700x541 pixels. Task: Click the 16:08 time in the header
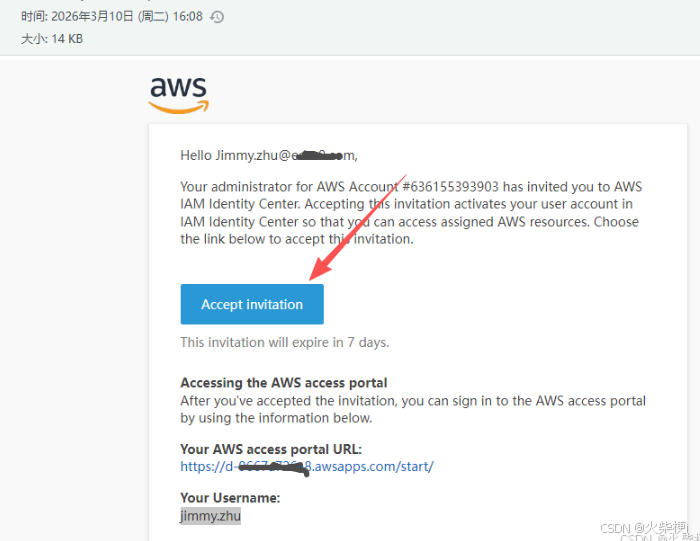(x=188, y=17)
